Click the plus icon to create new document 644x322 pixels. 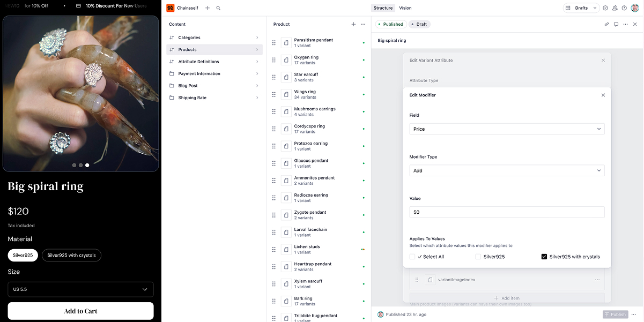[207, 8]
